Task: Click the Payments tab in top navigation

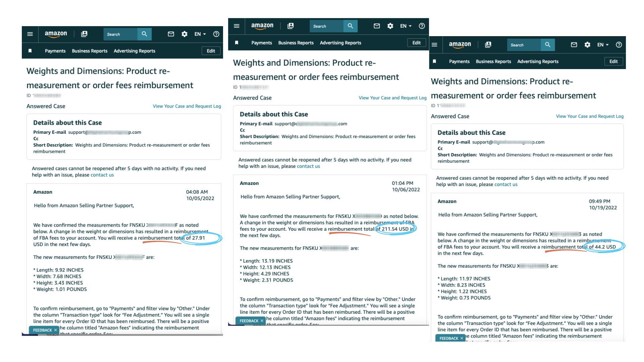Action: (55, 51)
